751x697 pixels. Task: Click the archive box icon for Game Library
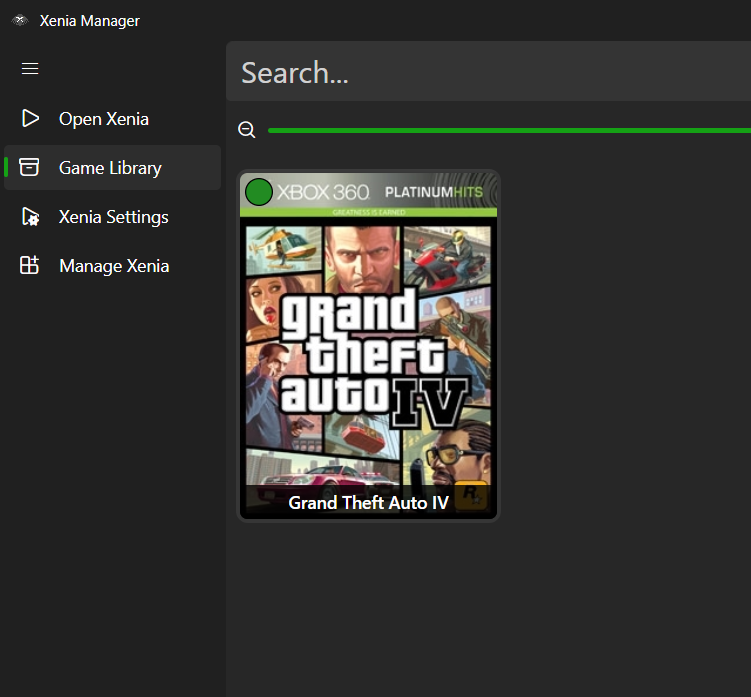29,167
